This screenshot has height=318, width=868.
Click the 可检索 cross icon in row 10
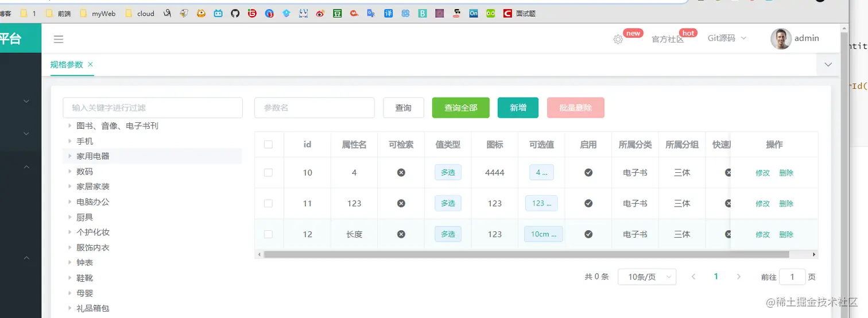(401, 172)
